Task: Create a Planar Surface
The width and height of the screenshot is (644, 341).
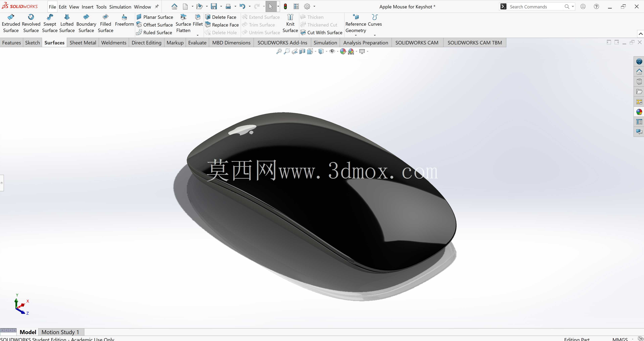Action: (155, 17)
